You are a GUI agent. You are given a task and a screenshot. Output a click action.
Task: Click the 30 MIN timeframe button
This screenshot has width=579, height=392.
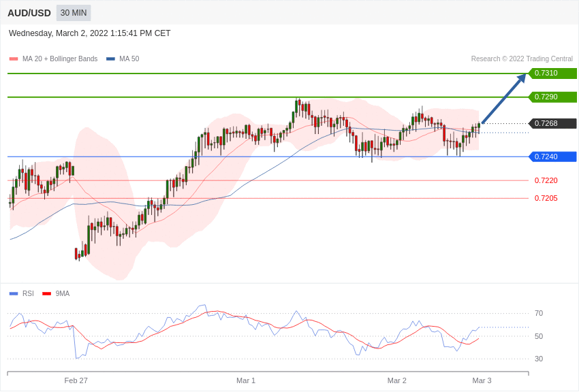[74, 13]
